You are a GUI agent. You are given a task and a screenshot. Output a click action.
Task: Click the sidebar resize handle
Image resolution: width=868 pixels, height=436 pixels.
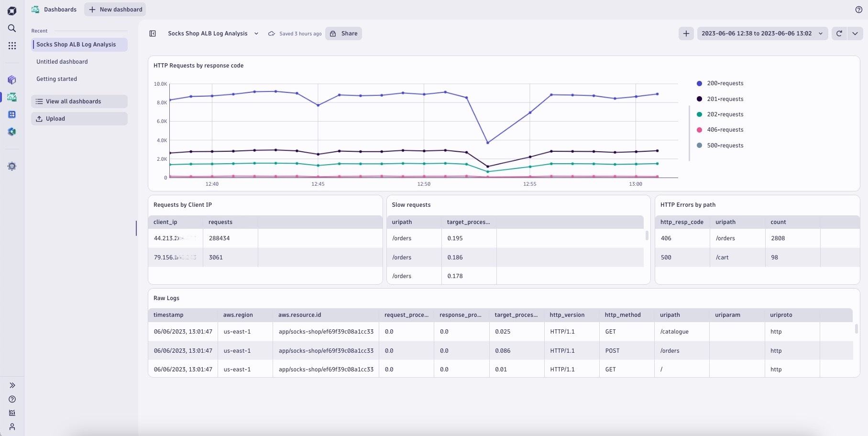pos(136,228)
